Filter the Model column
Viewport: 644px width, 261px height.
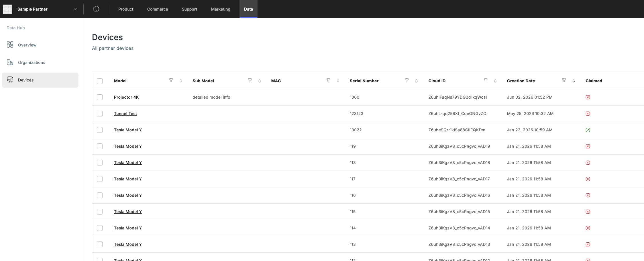(171, 81)
